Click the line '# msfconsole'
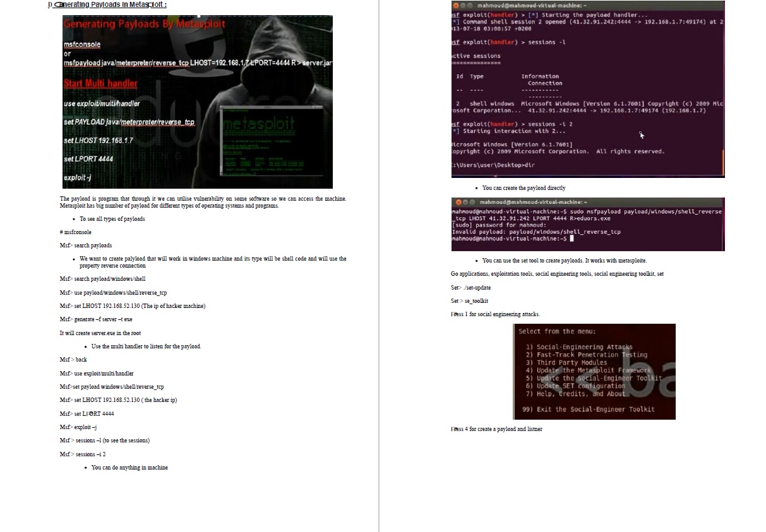Viewport: 766px width, 532px height. (76, 232)
